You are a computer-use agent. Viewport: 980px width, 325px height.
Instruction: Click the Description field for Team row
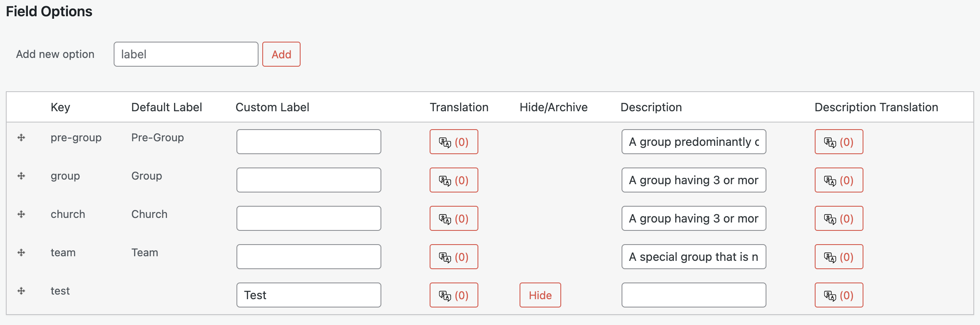point(694,257)
